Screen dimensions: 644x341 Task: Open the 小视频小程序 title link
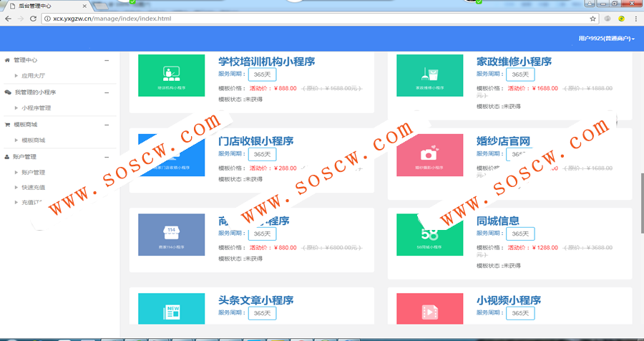pyautogui.click(x=509, y=300)
